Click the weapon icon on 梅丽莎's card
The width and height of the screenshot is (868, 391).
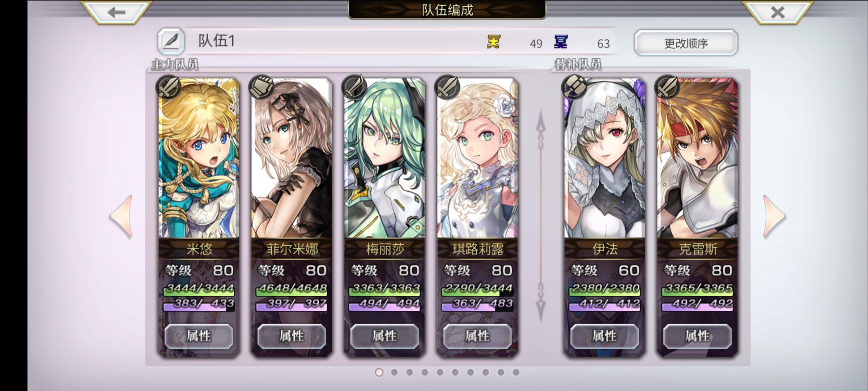354,87
